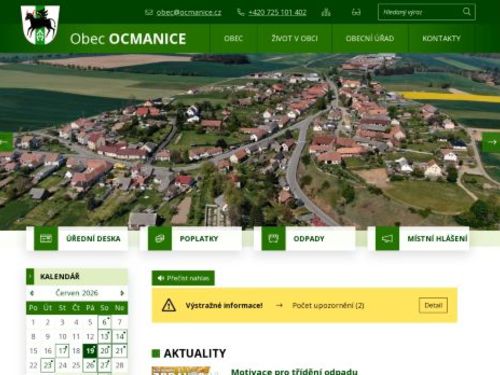Open the Život v obci menu
This screenshot has height=375, width=500.
(x=295, y=38)
